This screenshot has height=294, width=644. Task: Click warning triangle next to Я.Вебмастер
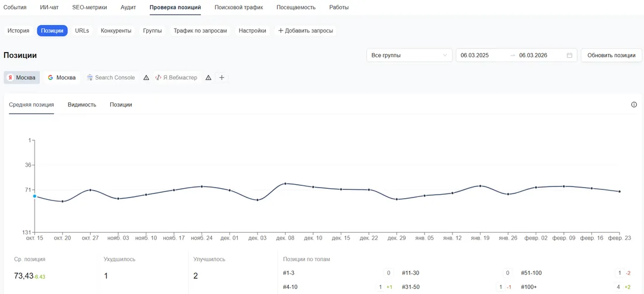[x=208, y=78]
